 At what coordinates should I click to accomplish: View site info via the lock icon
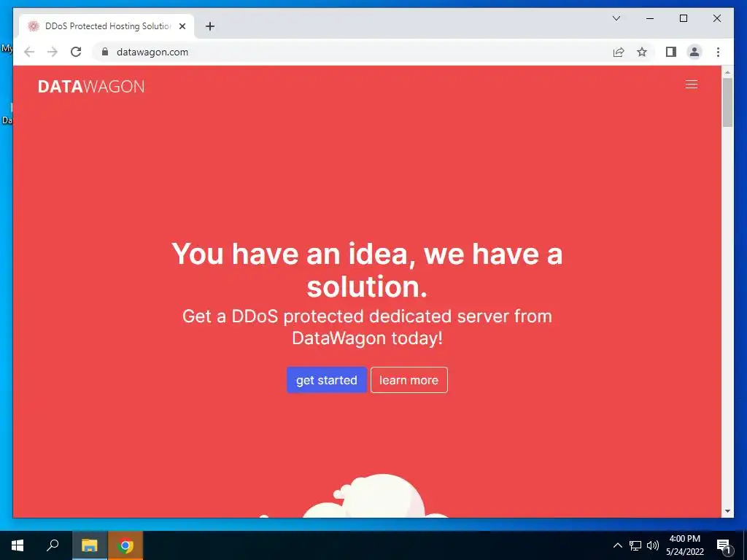pyautogui.click(x=105, y=52)
